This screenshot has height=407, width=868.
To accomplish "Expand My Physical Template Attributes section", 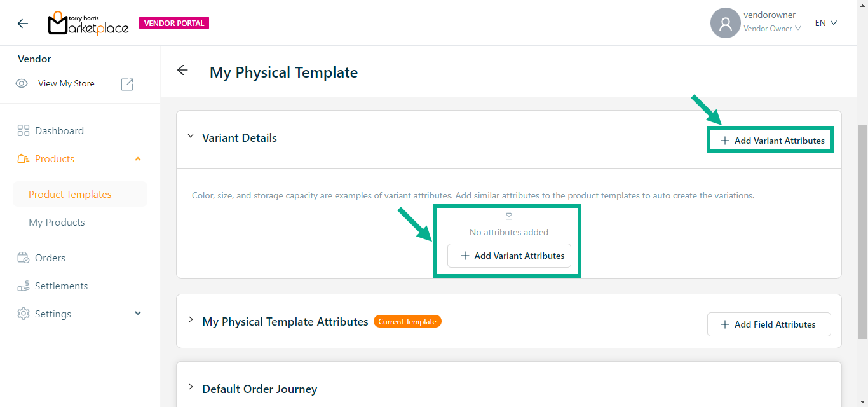I will [x=191, y=320].
